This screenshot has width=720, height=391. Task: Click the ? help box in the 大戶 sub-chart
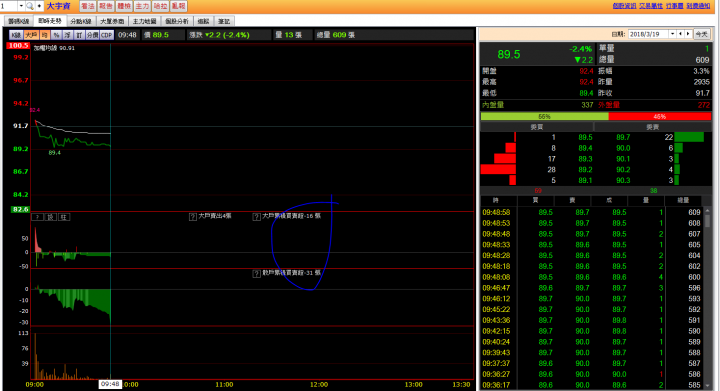(38, 217)
